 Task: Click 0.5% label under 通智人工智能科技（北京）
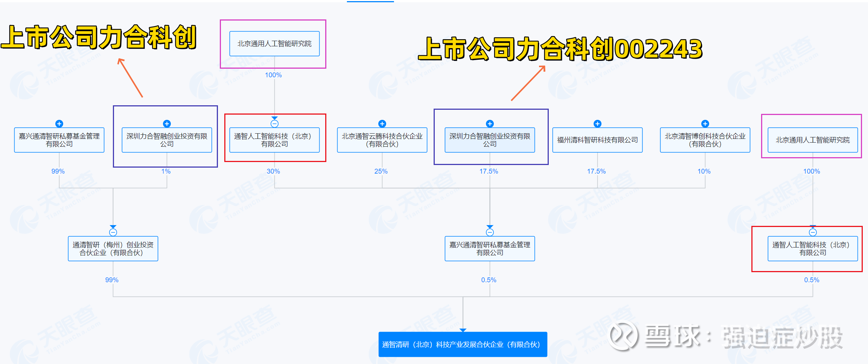[812, 280]
